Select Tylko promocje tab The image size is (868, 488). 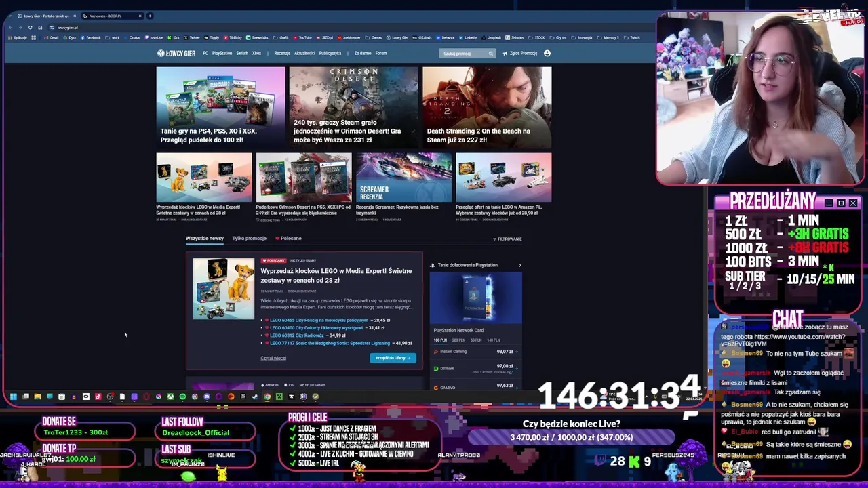pos(249,238)
